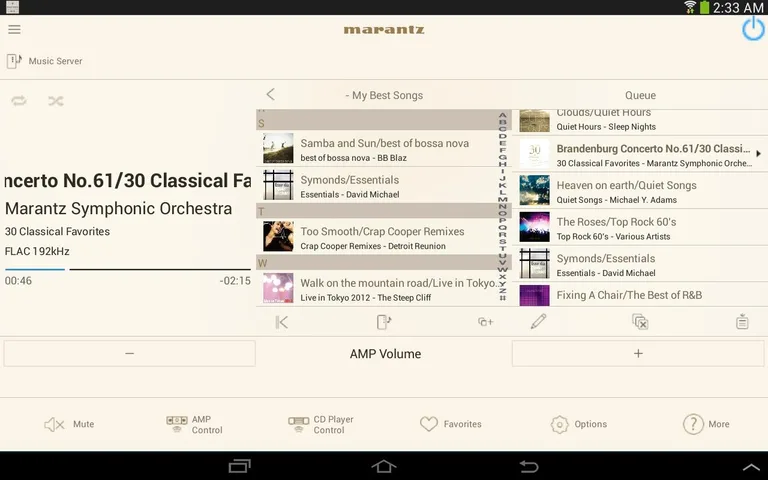Select Fixing A Chair/The Best of R&B
768x480 pixels.
click(x=640, y=295)
